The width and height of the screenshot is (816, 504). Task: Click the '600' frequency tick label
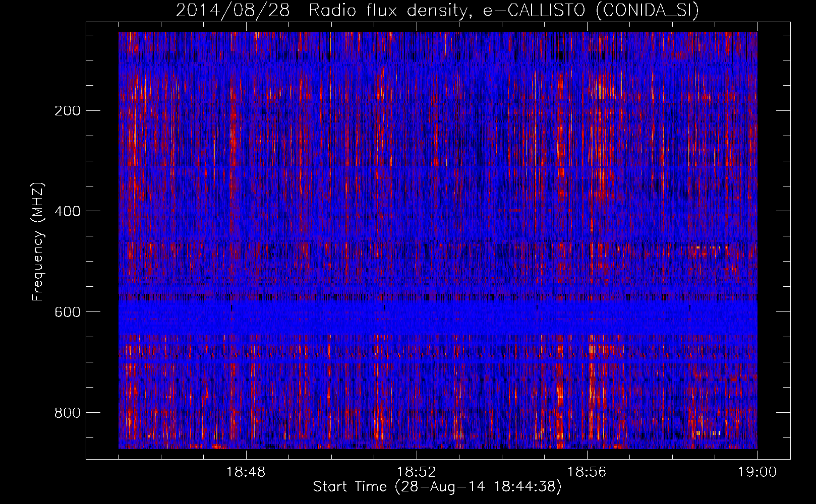coord(67,312)
